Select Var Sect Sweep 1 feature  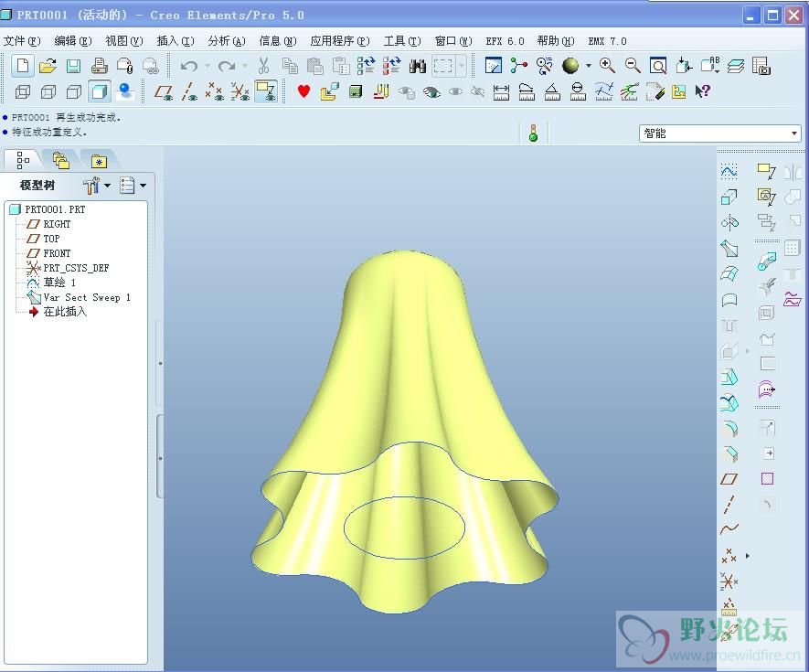tap(87, 297)
